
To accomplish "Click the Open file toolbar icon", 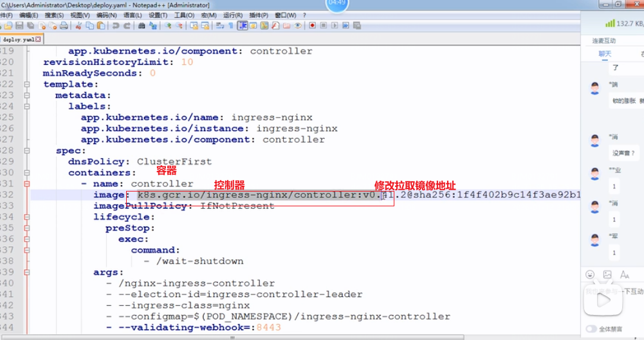I will [8, 26].
